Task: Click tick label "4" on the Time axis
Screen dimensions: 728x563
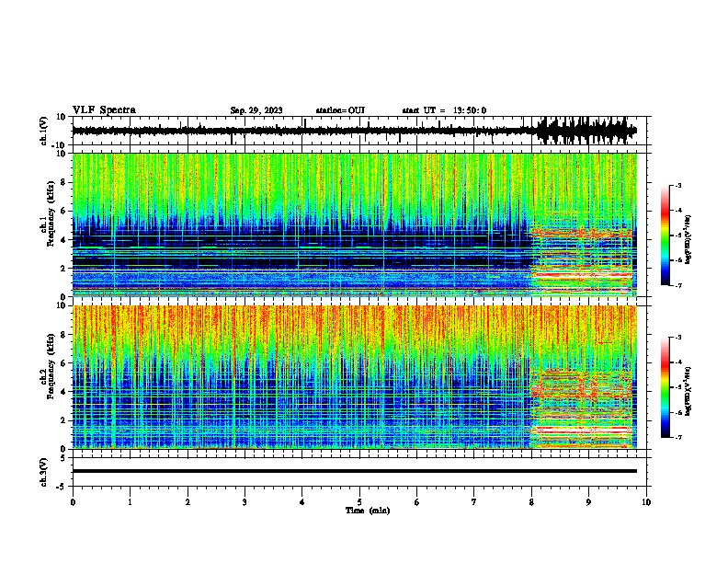Action: (x=302, y=502)
